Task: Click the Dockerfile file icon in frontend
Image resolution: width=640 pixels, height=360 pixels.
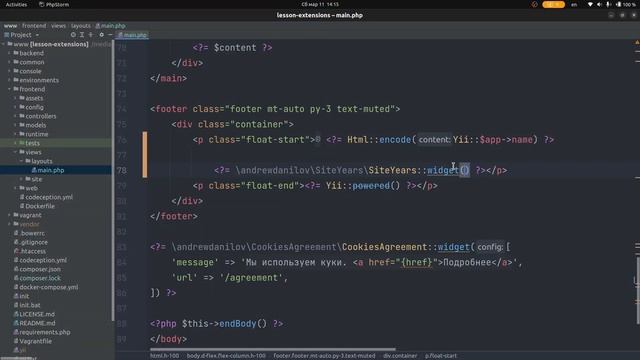Action: (22, 206)
